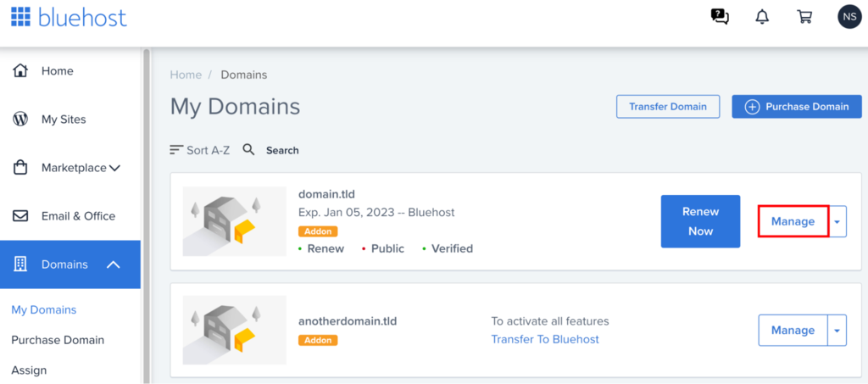This screenshot has width=868, height=384.
Task: Click the search magnifier icon
Action: coord(249,150)
